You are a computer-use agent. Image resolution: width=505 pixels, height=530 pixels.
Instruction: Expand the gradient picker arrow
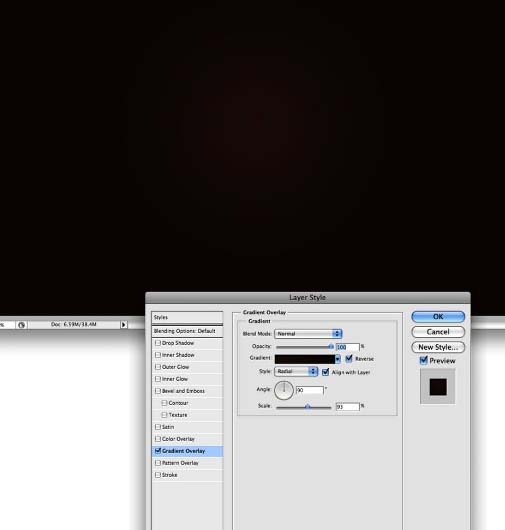(x=338, y=359)
